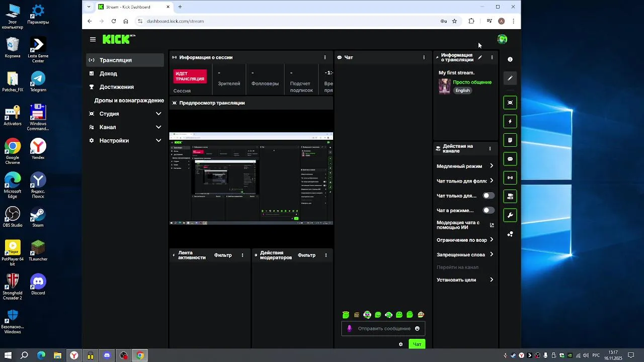Switch to Stream - Kick Dashboard browser tab
Viewport: 644px width, 362px height.
(x=134, y=7)
